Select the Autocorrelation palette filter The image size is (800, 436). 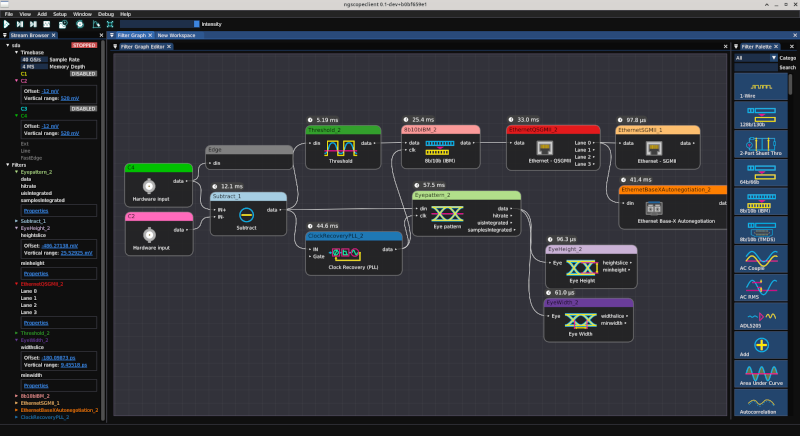(761, 402)
